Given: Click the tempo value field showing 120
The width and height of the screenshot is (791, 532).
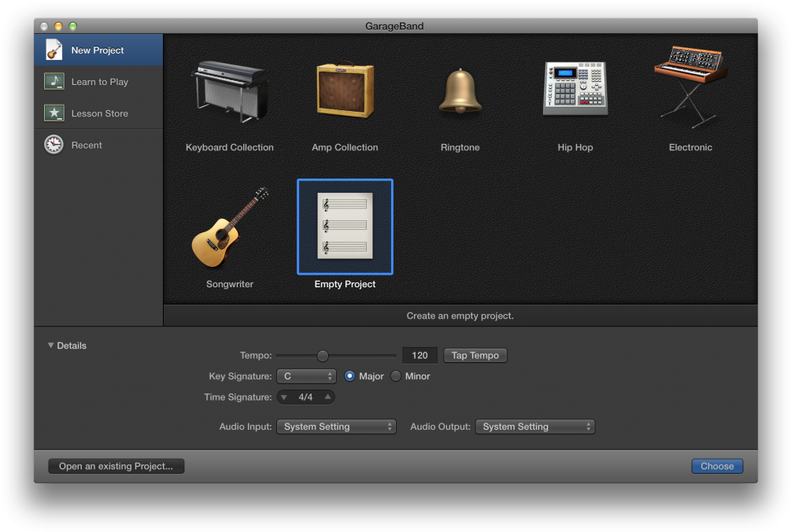Looking at the screenshot, I should [x=420, y=356].
